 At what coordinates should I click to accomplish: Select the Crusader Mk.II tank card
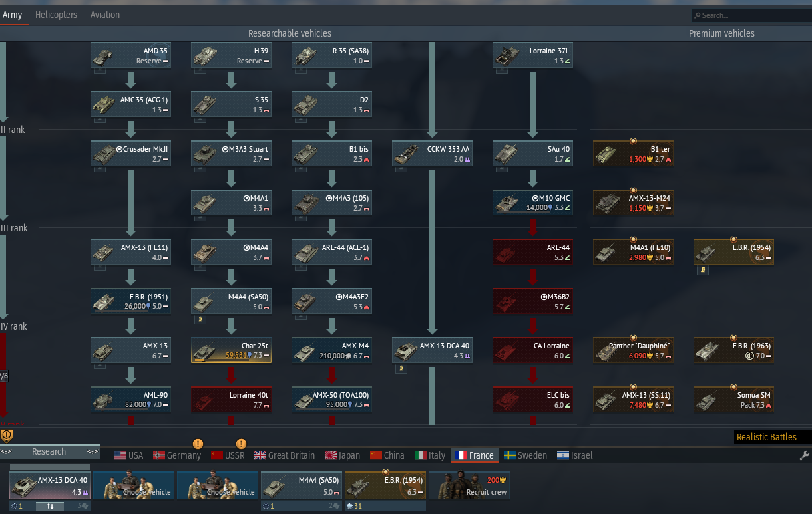(131, 154)
